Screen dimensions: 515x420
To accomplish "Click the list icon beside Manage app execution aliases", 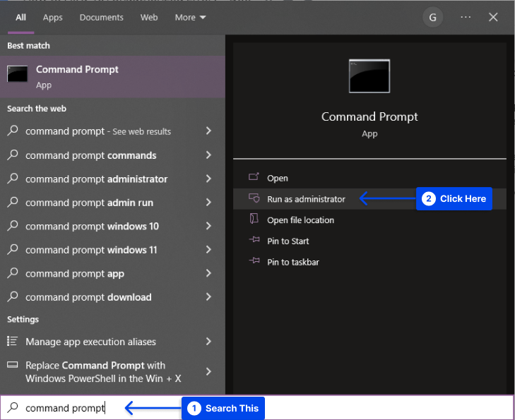I will (x=12, y=341).
